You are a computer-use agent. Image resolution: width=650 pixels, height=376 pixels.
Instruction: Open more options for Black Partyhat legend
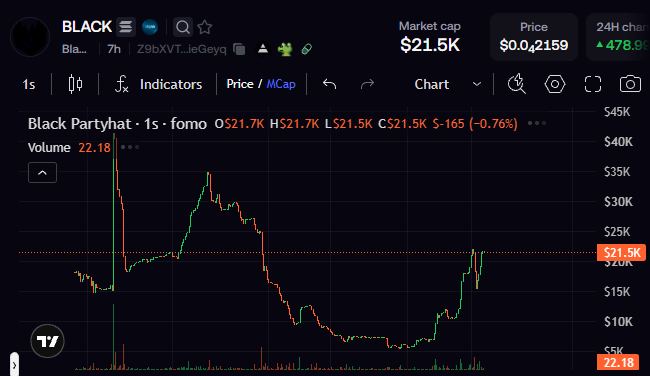pos(537,123)
